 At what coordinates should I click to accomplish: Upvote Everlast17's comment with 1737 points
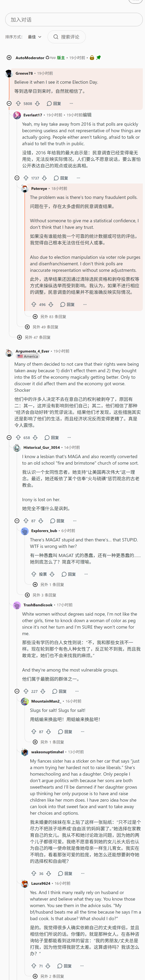[26, 178]
